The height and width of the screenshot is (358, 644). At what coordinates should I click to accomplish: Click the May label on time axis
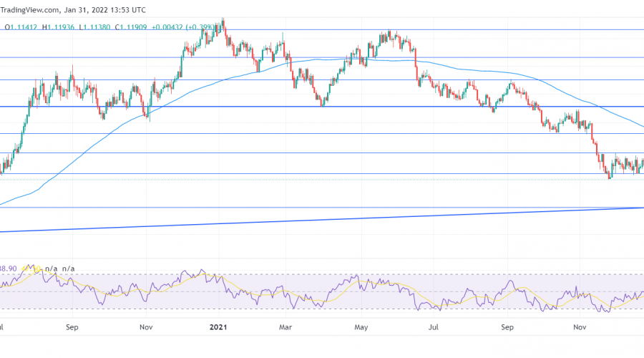point(361,327)
